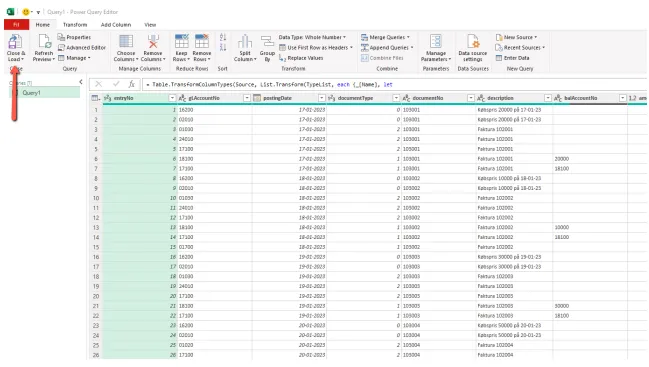
Task: Click the smiley feedback icon in title bar
Action: 26,12
